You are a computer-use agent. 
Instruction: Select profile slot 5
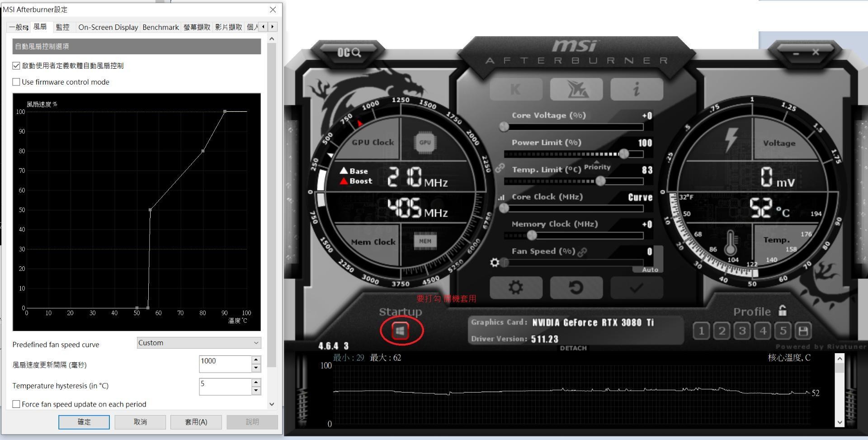pos(783,331)
